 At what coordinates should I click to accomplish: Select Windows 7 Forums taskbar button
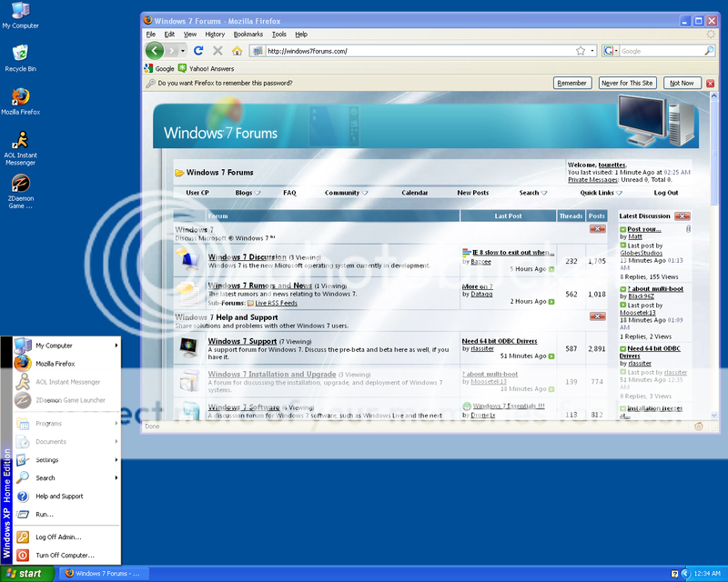coord(103,574)
